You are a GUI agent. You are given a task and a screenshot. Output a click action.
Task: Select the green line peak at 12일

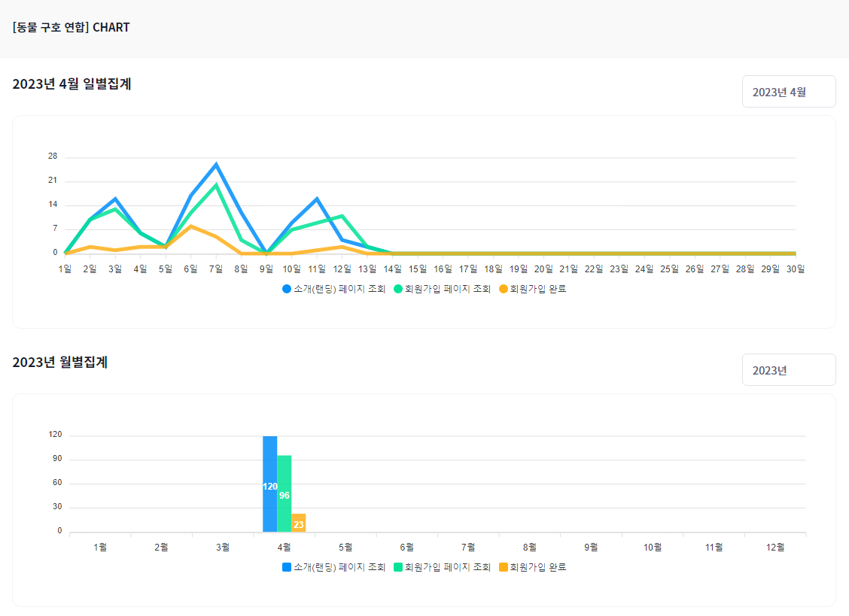coord(342,216)
